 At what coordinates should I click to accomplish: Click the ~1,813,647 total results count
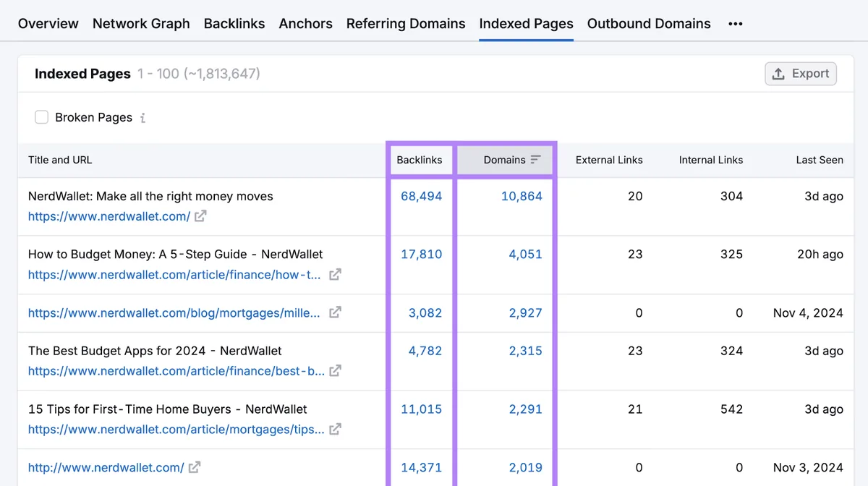click(221, 74)
